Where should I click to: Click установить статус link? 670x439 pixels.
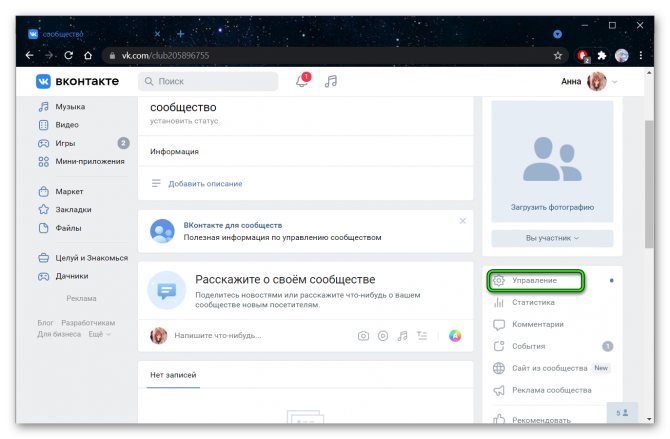click(x=184, y=121)
